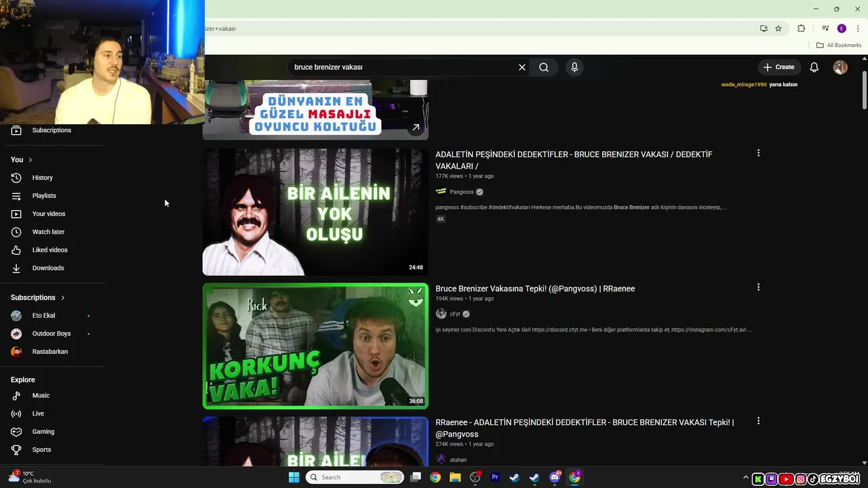868x488 pixels.
Task: Clear the YouTube search box text
Action: pos(522,67)
